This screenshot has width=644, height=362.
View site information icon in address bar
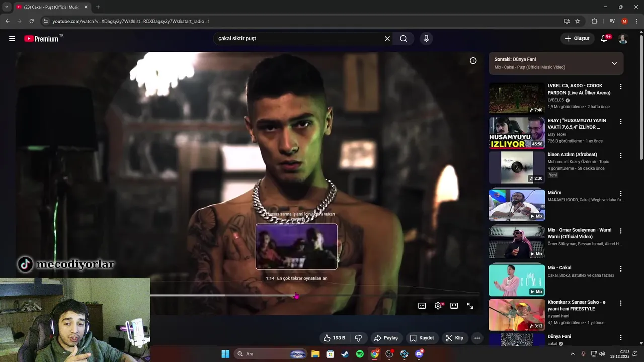coord(46,21)
